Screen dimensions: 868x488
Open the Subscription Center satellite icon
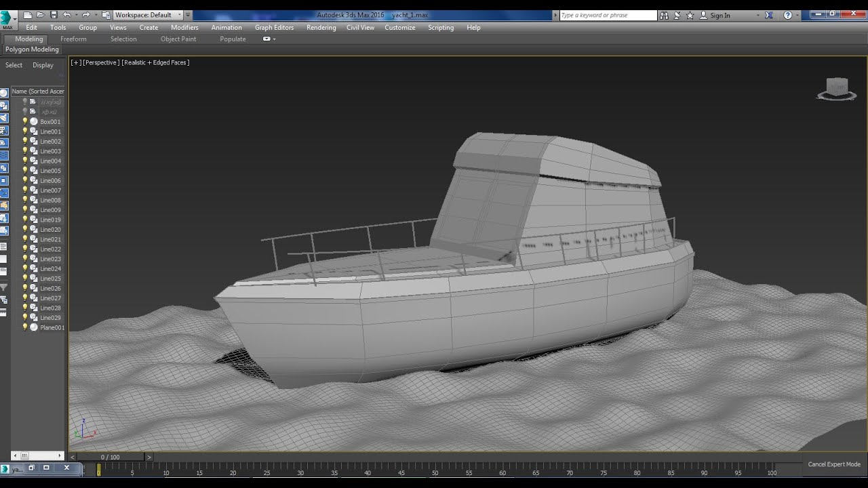(677, 15)
